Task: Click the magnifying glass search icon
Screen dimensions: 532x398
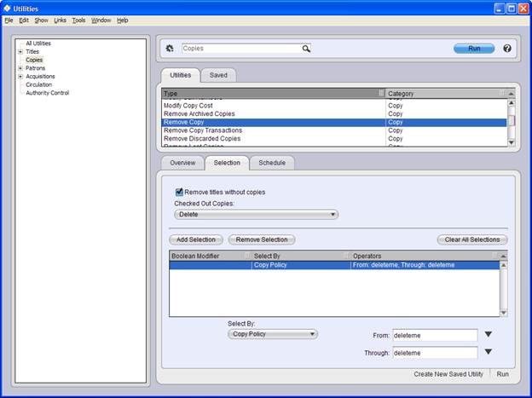Action: coord(306,49)
